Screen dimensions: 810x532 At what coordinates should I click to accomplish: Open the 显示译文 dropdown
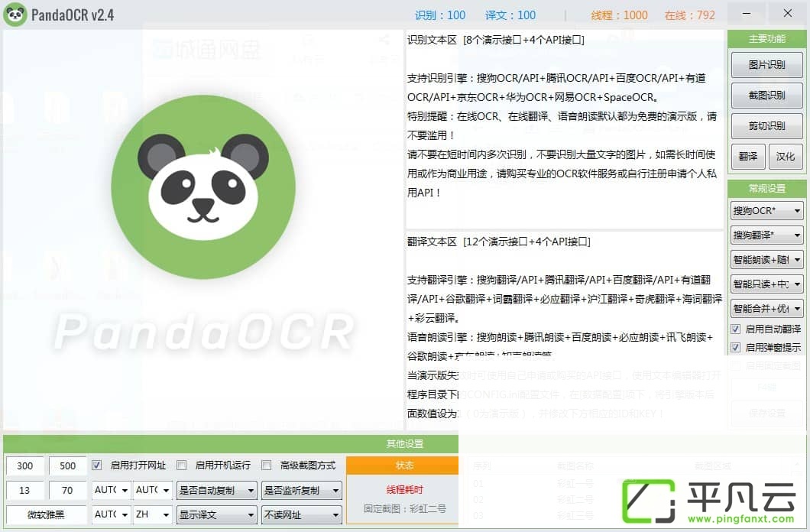click(216, 514)
